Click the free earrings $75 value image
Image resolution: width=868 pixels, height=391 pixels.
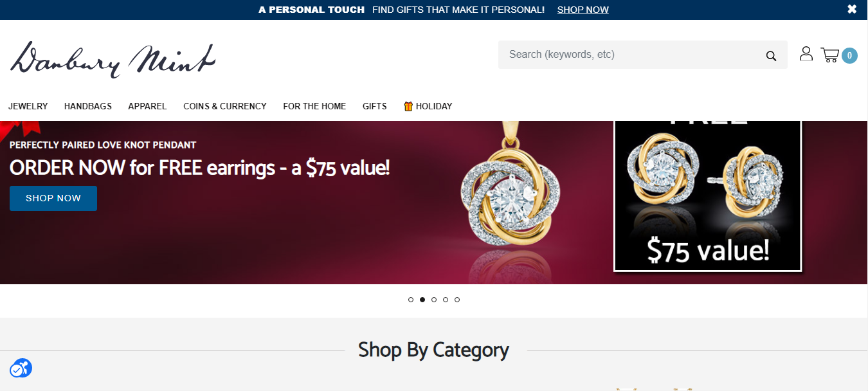click(x=708, y=196)
